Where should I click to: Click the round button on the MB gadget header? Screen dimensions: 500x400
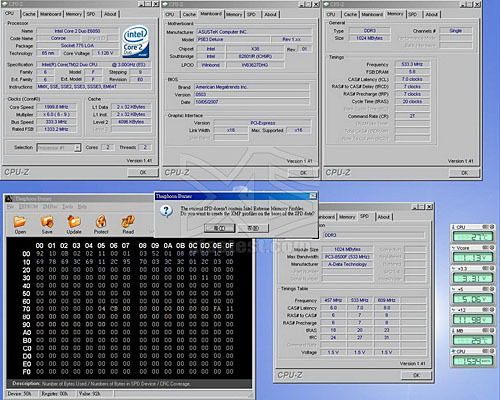click(x=492, y=330)
